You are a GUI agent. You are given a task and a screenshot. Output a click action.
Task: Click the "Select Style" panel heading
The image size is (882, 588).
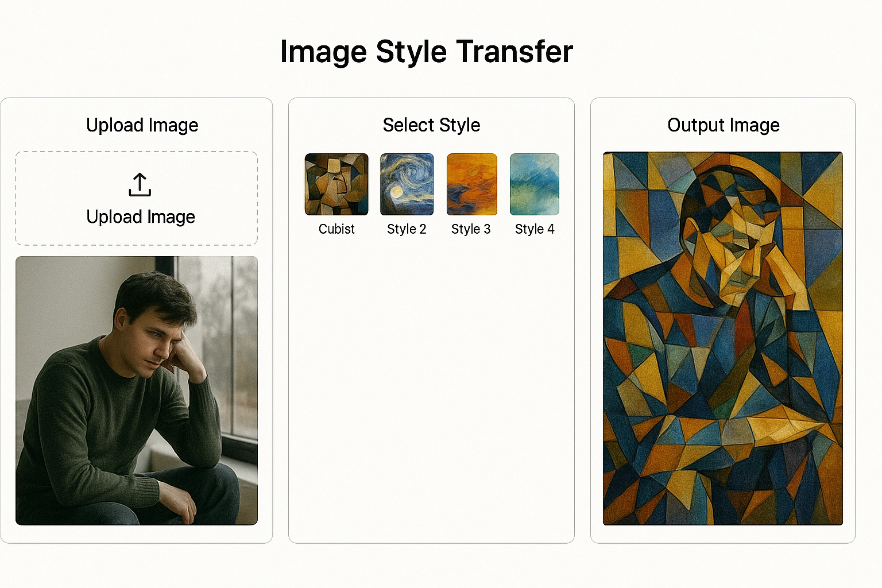click(x=431, y=125)
